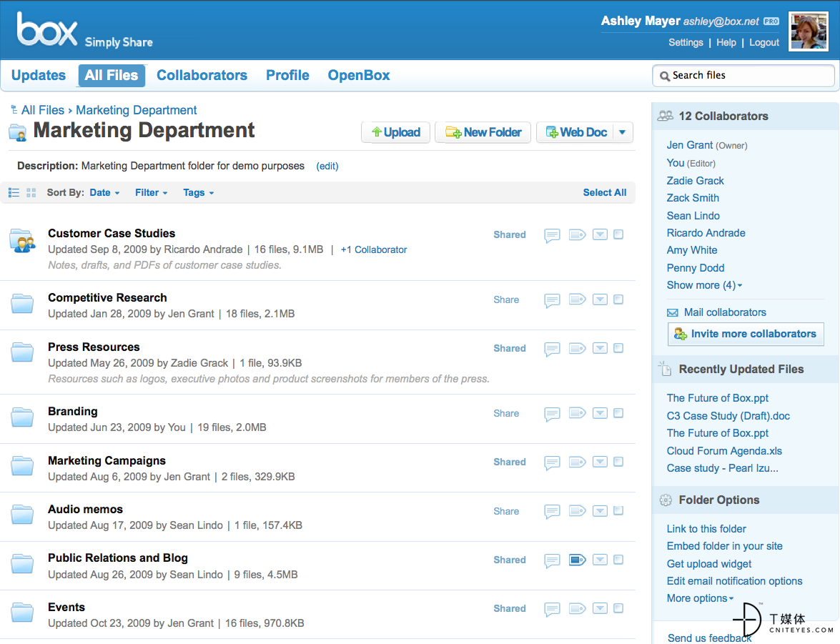Click the +1 Collaborator link
The width and height of the screenshot is (840, 644).
point(374,250)
